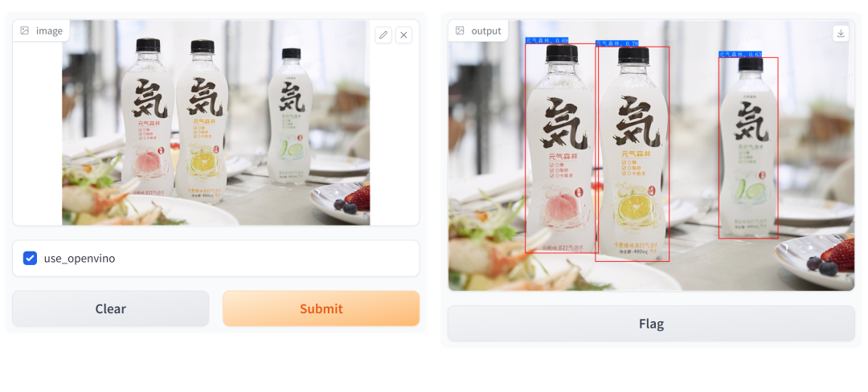Click the image icon beside 'image' label

(24, 31)
